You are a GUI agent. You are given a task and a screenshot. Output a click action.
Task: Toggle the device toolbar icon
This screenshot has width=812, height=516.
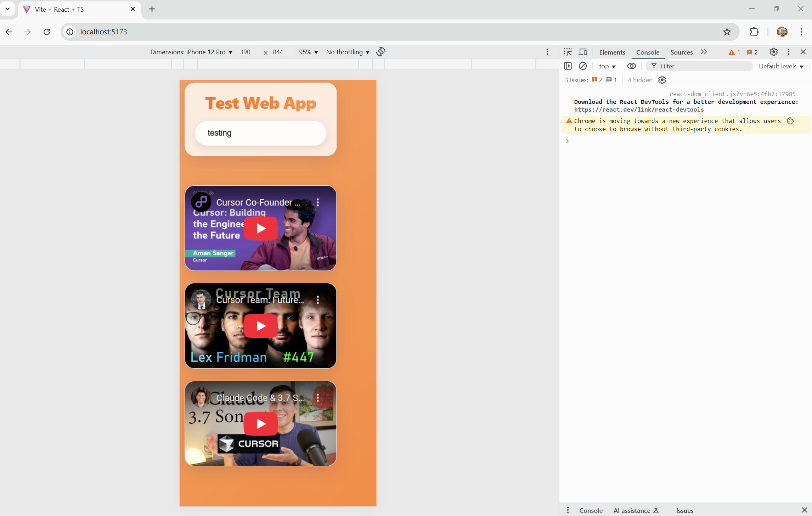click(583, 52)
